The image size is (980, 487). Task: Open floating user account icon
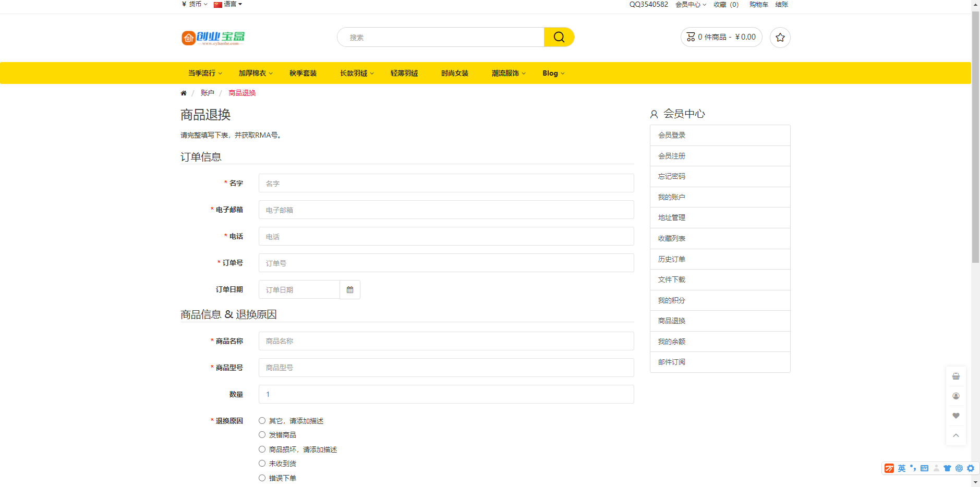pos(955,396)
